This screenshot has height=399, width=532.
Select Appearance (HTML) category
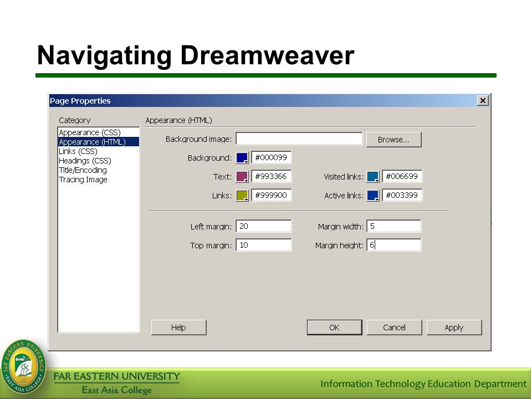pyautogui.click(x=99, y=142)
